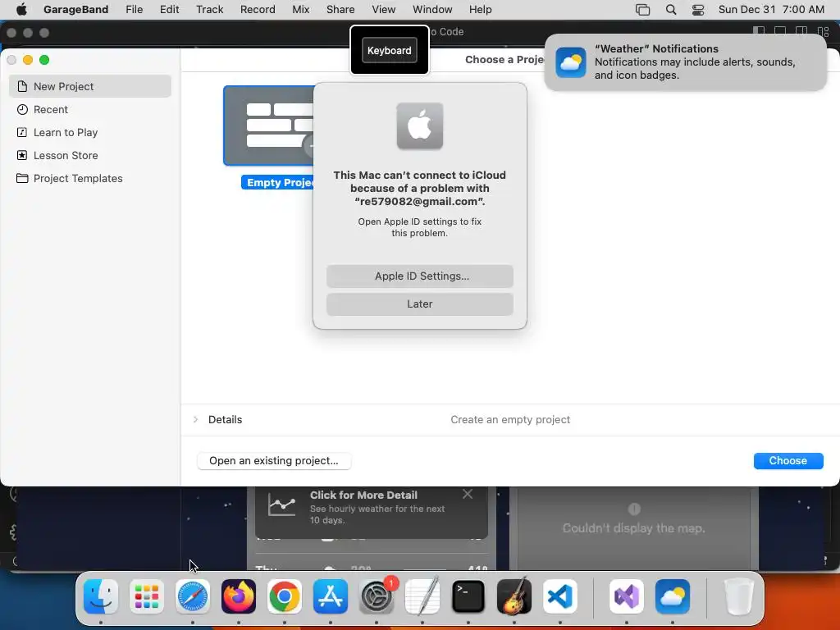Viewport: 840px width, 630px height.
Task: Open the GarageBand menu
Action: 75,10
